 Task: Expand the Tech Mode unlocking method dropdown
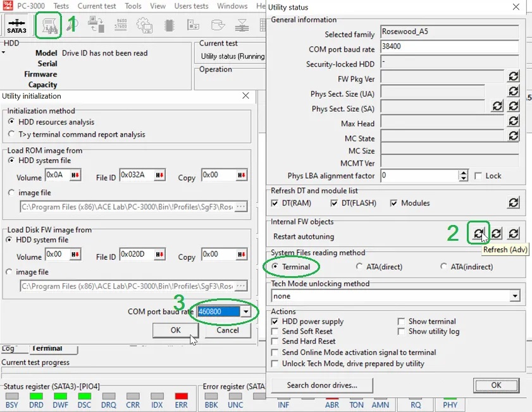(514, 296)
